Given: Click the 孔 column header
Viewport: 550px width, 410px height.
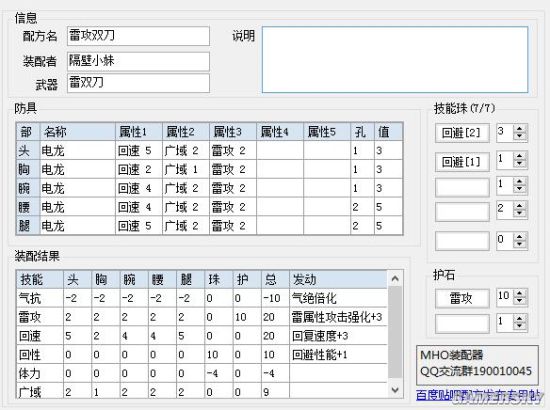Looking at the screenshot, I should pyautogui.click(x=362, y=132).
